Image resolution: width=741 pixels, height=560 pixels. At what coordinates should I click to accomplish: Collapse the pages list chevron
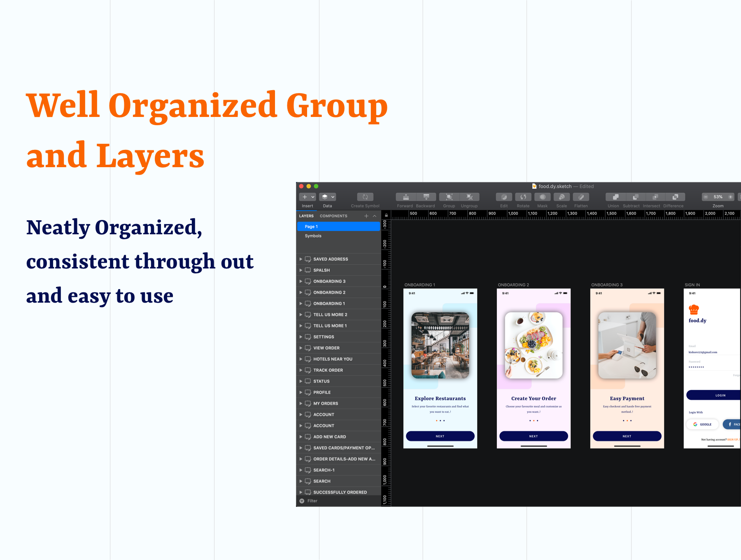pos(375,216)
